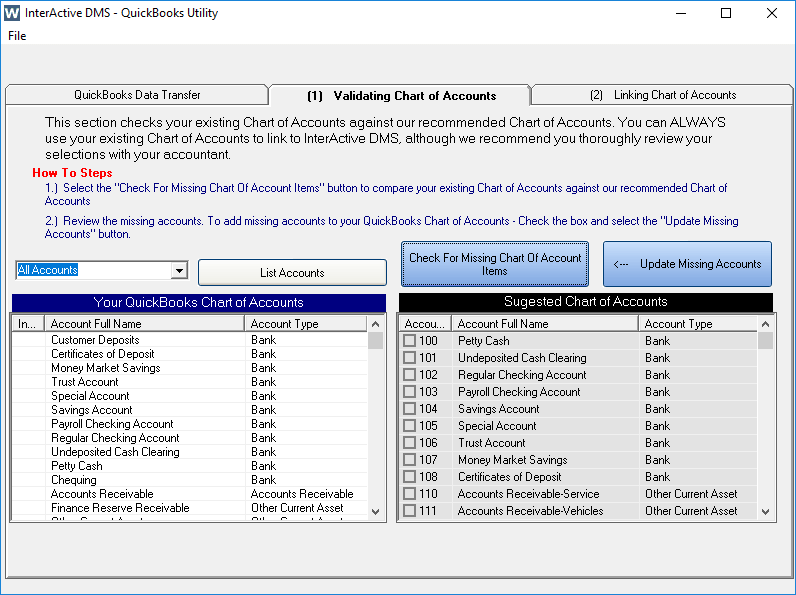Viewport: 796px width, 595px height.
Task: Sort suggested list by Account Type header
Action: click(698, 324)
